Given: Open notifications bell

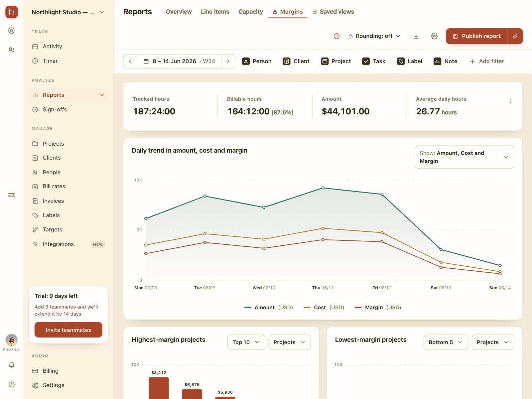Looking at the screenshot, I should coord(12,365).
